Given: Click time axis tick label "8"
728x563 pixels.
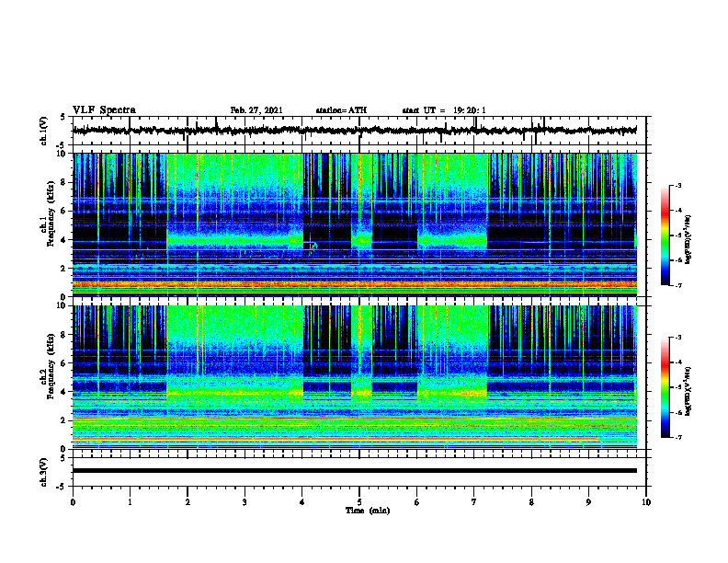Looking at the screenshot, I should [531, 502].
